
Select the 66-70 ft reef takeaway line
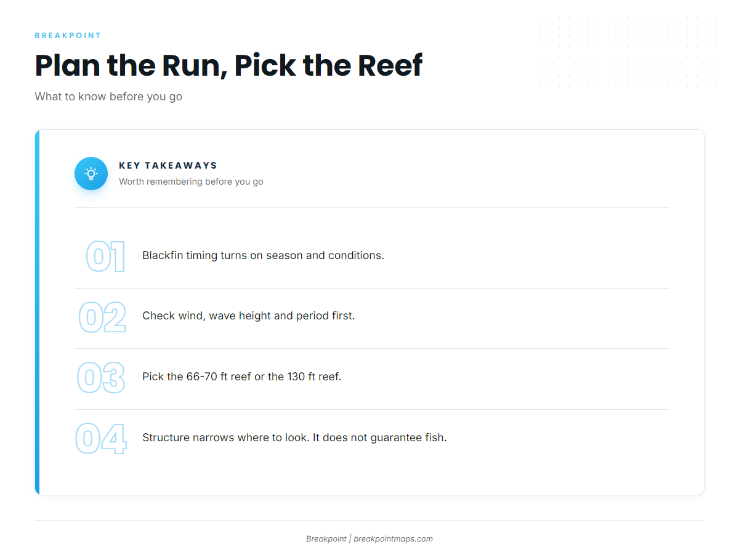coord(241,377)
